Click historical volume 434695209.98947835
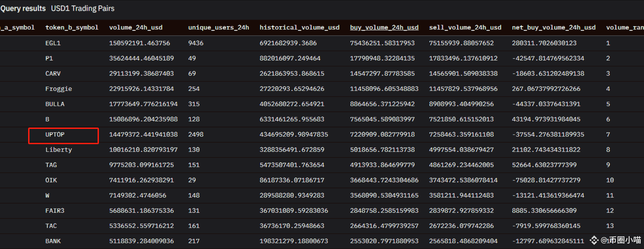This screenshot has height=249, width=644. tap(294, 135)
